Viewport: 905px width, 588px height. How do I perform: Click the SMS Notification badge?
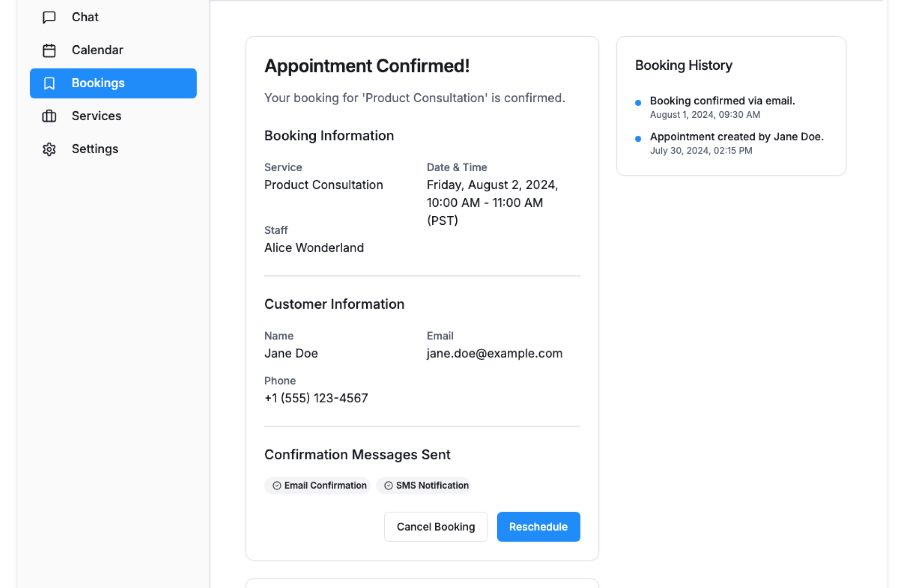click(423, 486)
